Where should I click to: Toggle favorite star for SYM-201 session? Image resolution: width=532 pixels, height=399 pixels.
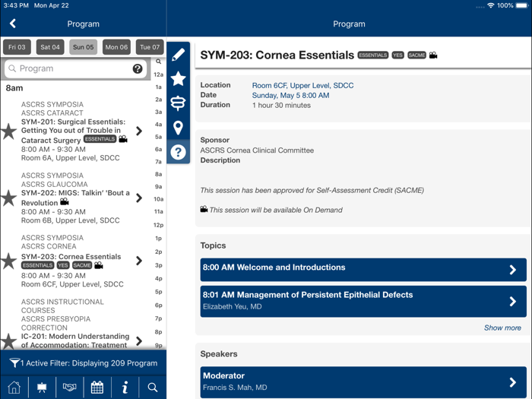coord(9,131)
